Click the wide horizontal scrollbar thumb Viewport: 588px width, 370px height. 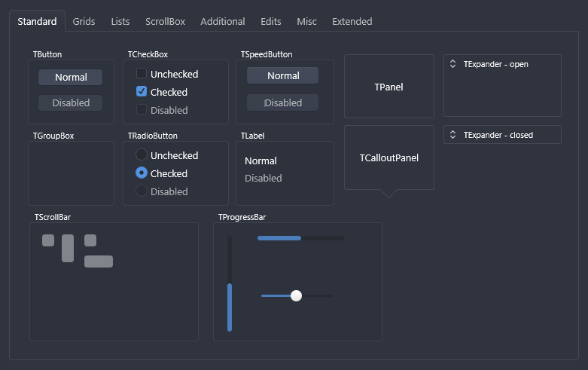click(99, 261)
